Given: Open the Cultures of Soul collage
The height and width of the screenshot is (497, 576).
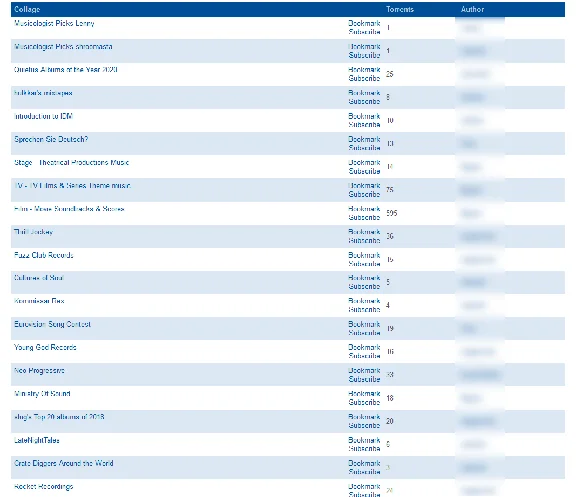Looking at the screenshot, I should [x=39, y=278].
